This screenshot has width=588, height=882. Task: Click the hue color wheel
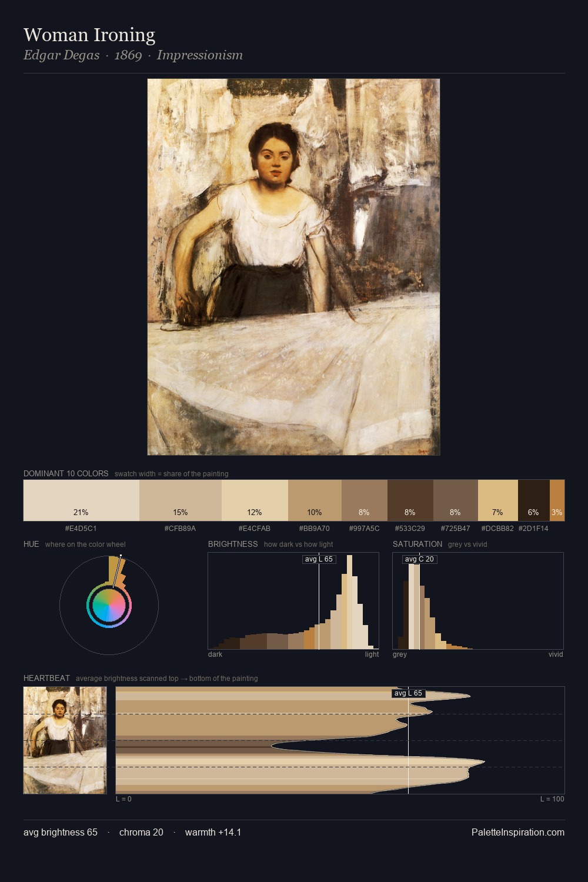pos(109,605)
